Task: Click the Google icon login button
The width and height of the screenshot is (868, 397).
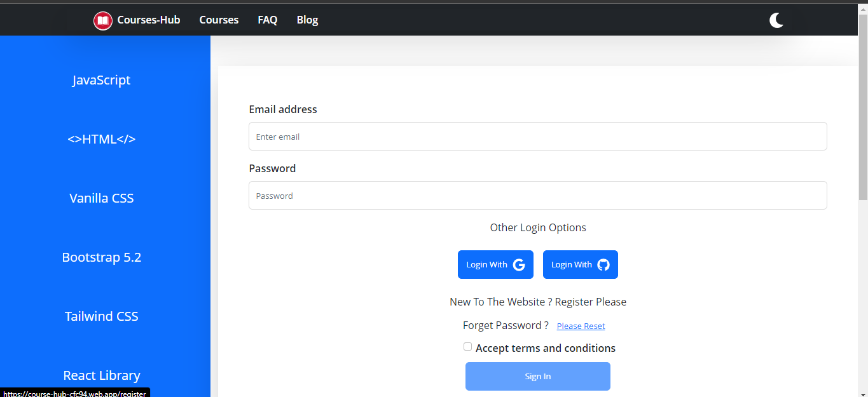Action: click(495, 264)
